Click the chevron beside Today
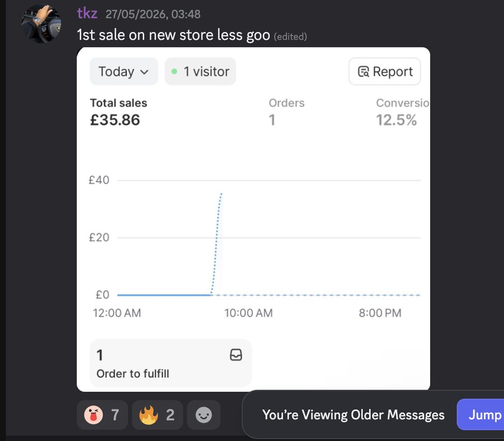Image resolution: width=504 pixels, height=441 pixels. tap(144, 72)
